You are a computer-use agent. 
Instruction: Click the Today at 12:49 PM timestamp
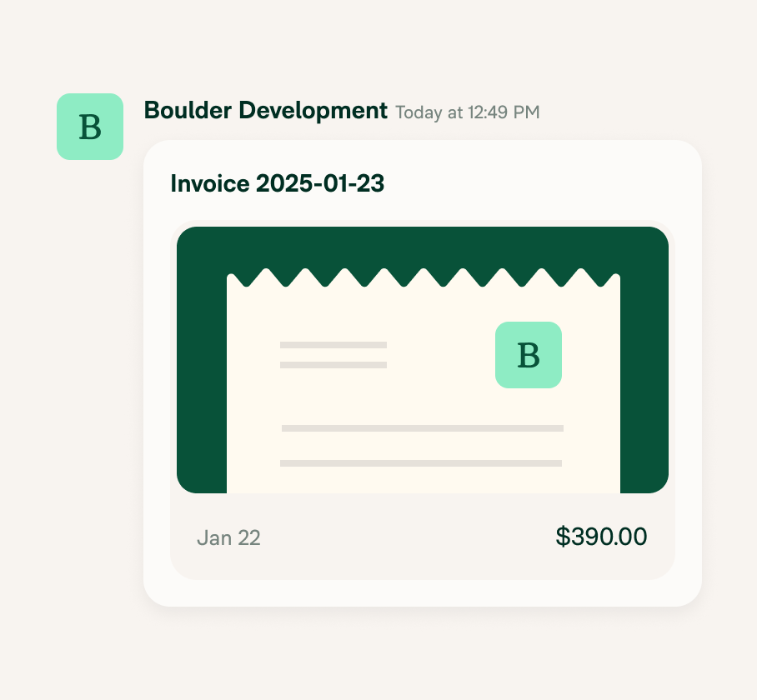tap(468, 112)
